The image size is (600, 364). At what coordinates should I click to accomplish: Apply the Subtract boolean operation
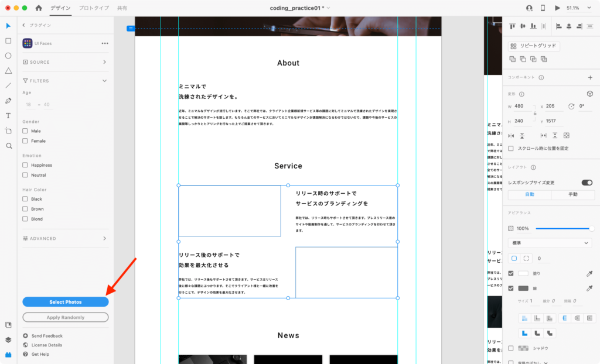pos(523,59)
